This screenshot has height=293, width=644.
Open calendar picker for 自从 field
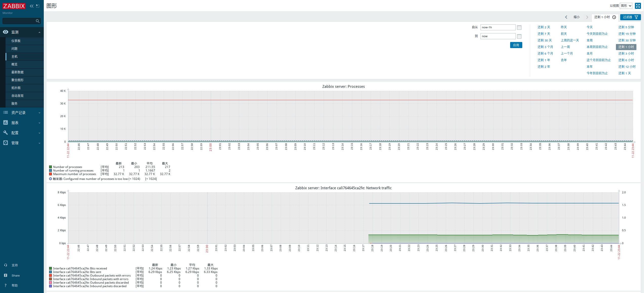coord(519,28)
